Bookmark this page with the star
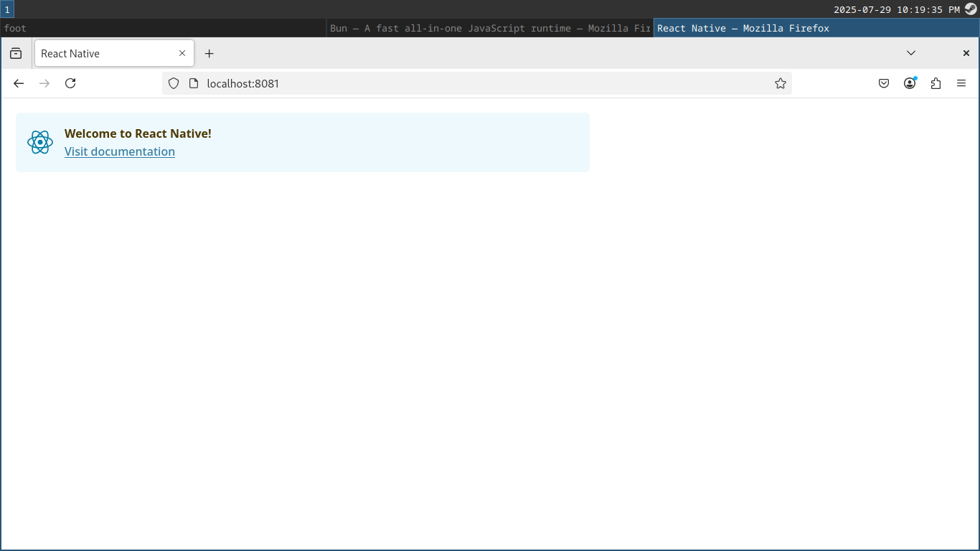Screen dimensions: 980x551 tap(781, 83)
